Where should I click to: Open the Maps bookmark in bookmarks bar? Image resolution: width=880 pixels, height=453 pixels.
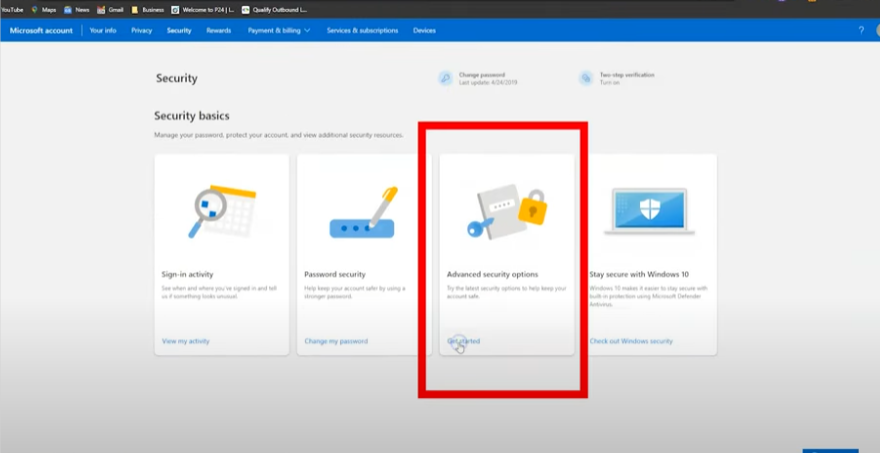[x=43, y=9]
